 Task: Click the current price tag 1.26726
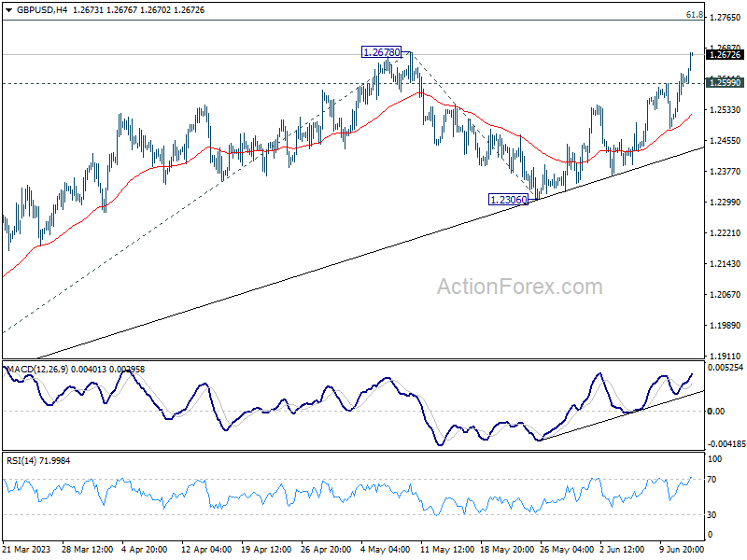pyautogui.click(x=725, y=55)
